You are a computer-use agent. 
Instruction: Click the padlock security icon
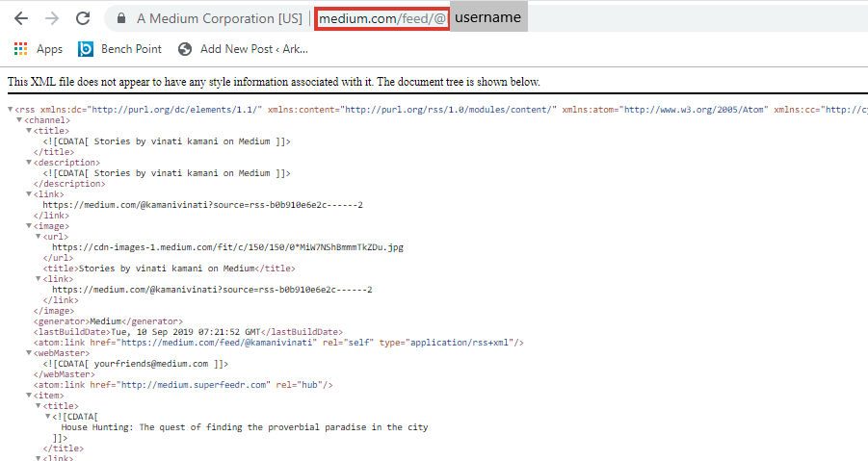point(121,18)
